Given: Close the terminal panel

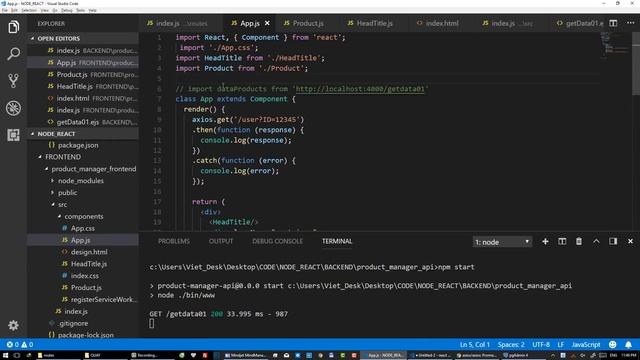Looking at the screenshot, I should pyautogui.click(x=630, y=242).
